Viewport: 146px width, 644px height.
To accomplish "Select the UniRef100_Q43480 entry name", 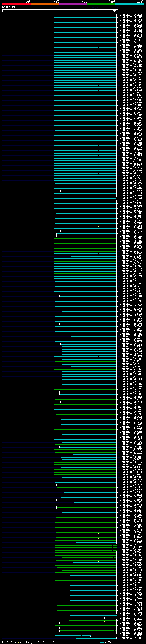I will [131, 82].
